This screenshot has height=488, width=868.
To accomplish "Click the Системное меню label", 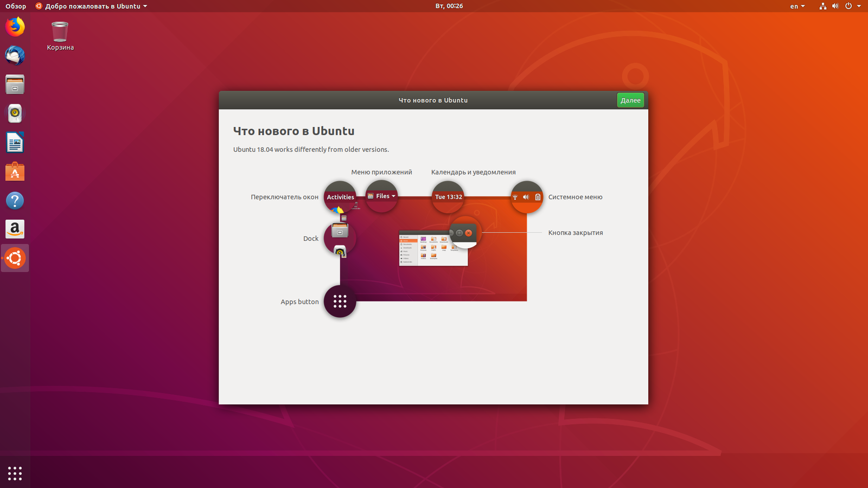I will point(575,197).
